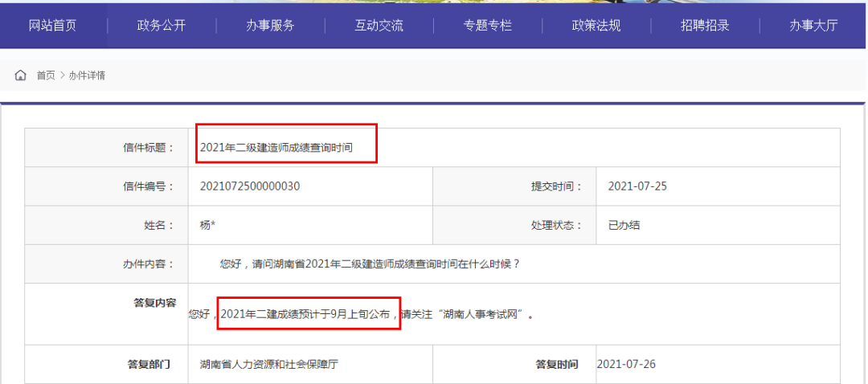Image resolution: width=868 pixels, height=384 pixels.
Task: Click the 首页 breadcrumb link
Action: pos(46,76)
